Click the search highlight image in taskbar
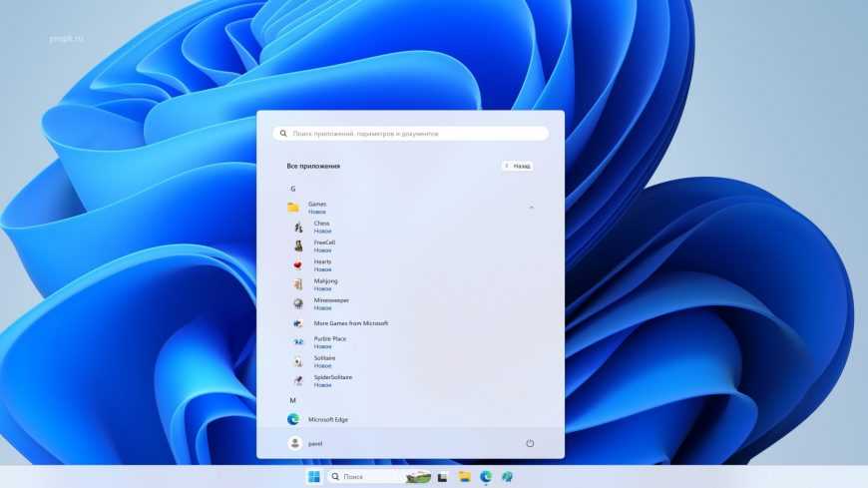 point(418,477)
